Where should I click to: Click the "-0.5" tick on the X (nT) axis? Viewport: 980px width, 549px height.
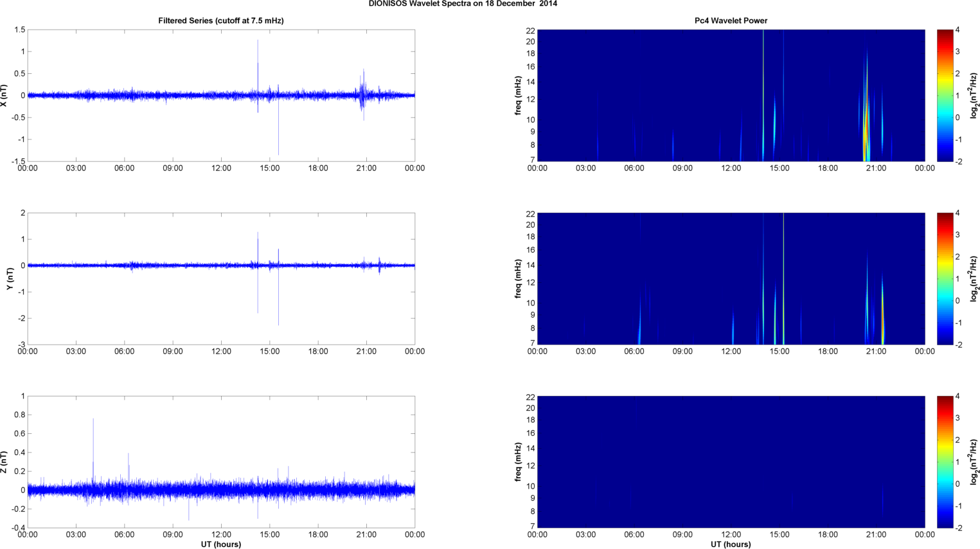(18, 118)
